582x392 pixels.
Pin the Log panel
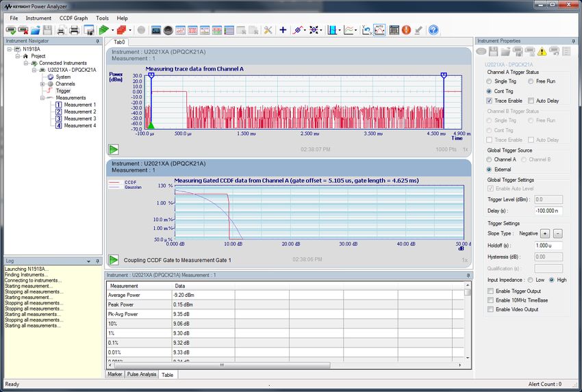(98, 261)
